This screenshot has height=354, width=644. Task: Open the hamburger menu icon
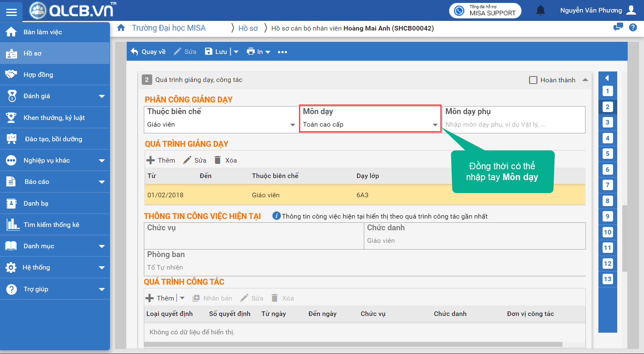point(11,12)
